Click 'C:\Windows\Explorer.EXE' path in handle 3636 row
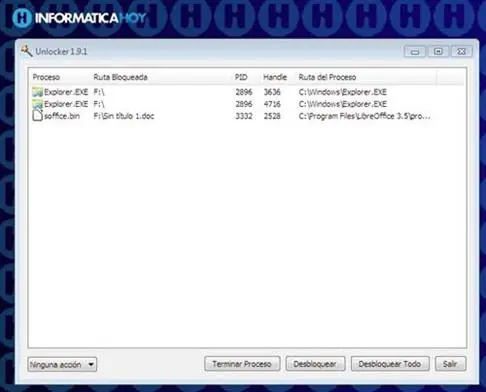The width and height of the screenshot is (486, 392). [x=343, y=92]
